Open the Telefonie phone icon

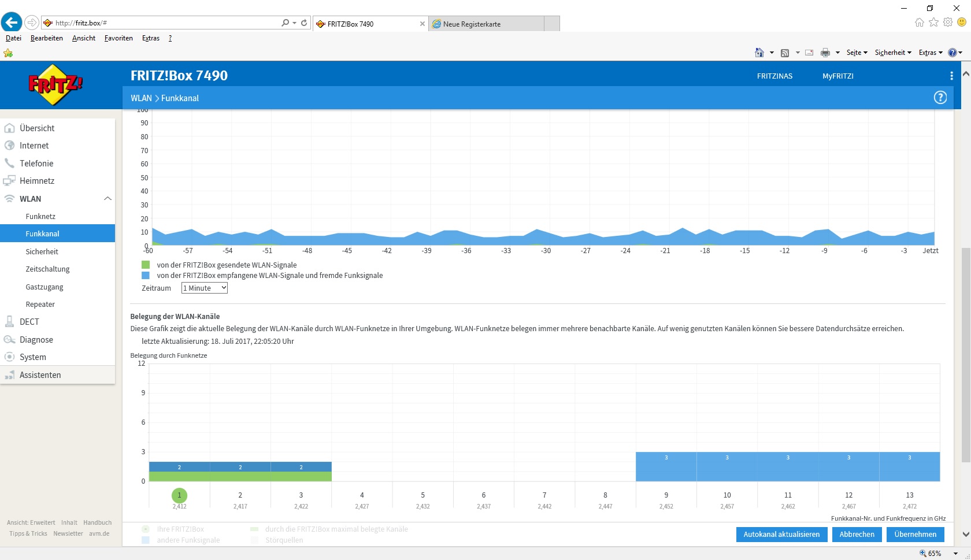click(9, 163)
